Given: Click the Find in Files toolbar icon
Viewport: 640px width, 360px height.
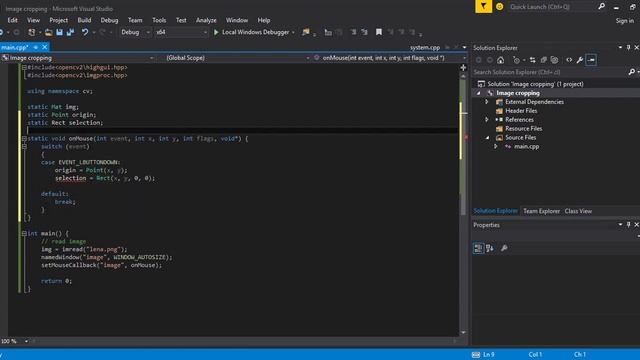Looking at the screenshot, I should coord(306,32).
